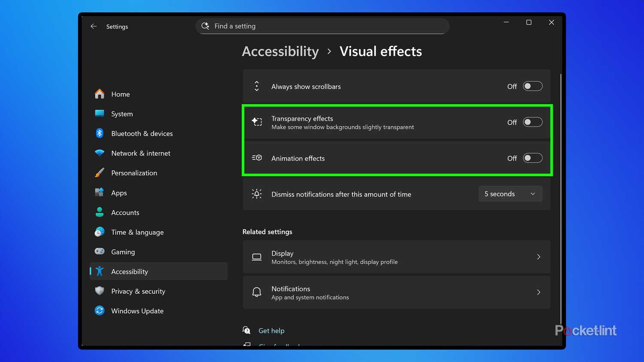Click the Find a setting search box
This screenshot has height=362, width=644.
tap(322, 26)
